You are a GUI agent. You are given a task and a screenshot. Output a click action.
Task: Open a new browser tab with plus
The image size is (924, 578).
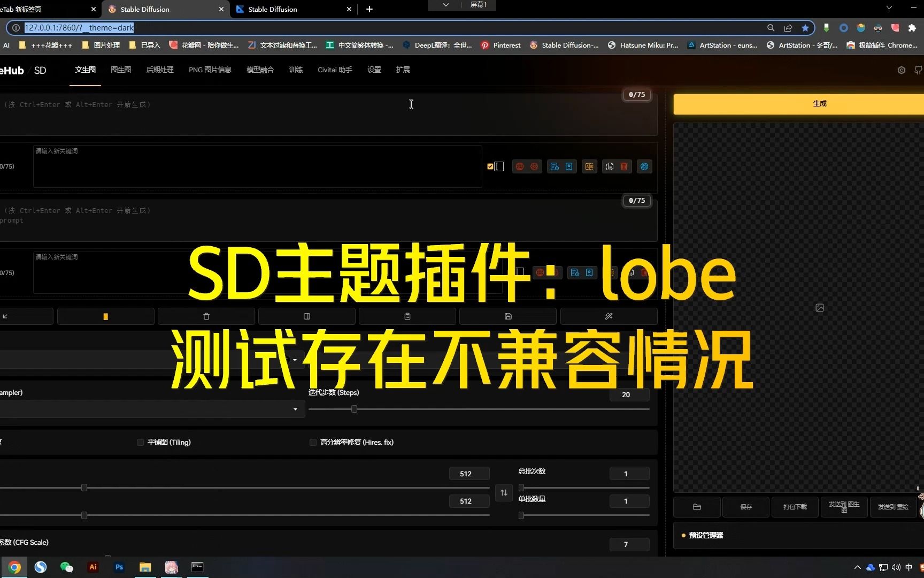[x=369, y=9]
